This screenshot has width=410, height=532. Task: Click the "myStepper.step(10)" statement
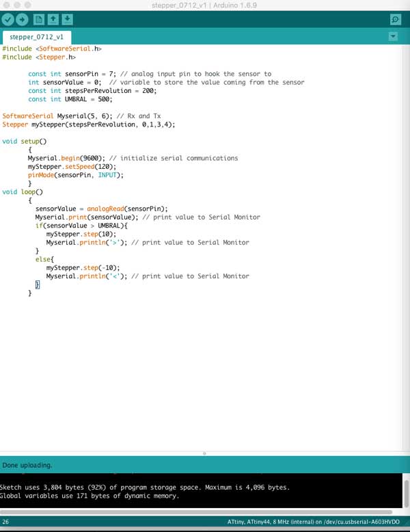[81, 234]
